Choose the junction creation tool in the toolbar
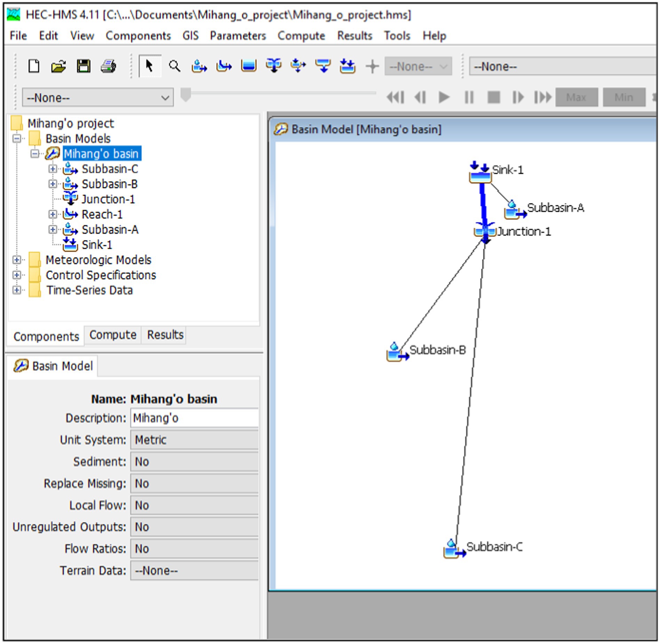Image resolution: width=660 pixels, height=644 pixels. point(274,65)
